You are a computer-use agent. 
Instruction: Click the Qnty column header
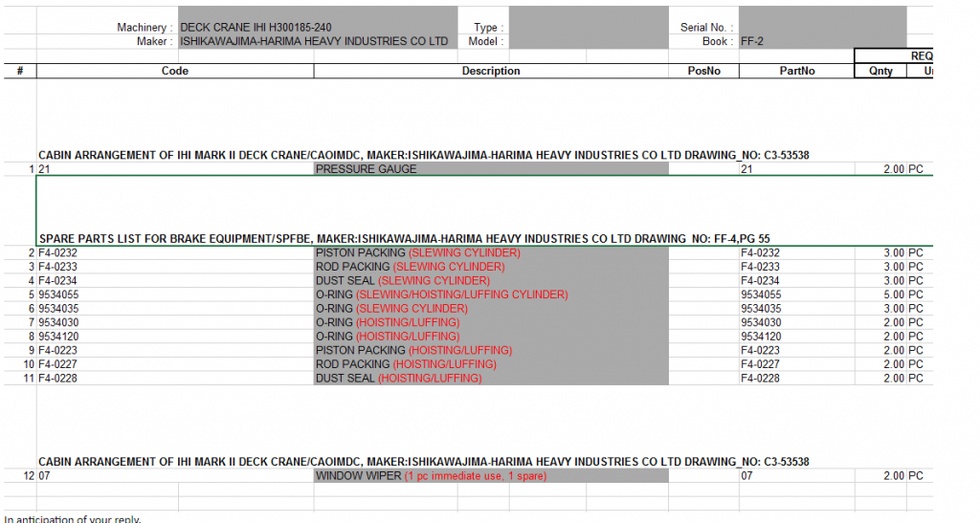click(880, 71)
